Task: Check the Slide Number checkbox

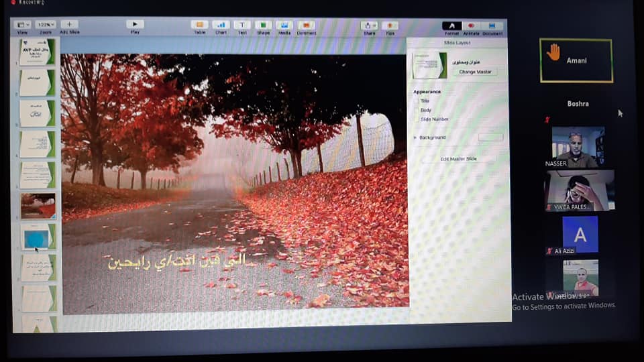Action: (x=417, y=119)
